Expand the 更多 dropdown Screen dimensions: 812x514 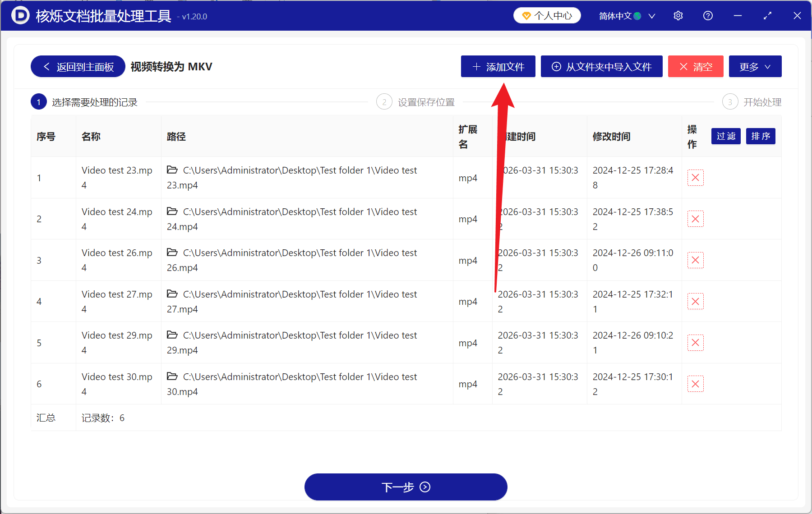coord(755,66)
